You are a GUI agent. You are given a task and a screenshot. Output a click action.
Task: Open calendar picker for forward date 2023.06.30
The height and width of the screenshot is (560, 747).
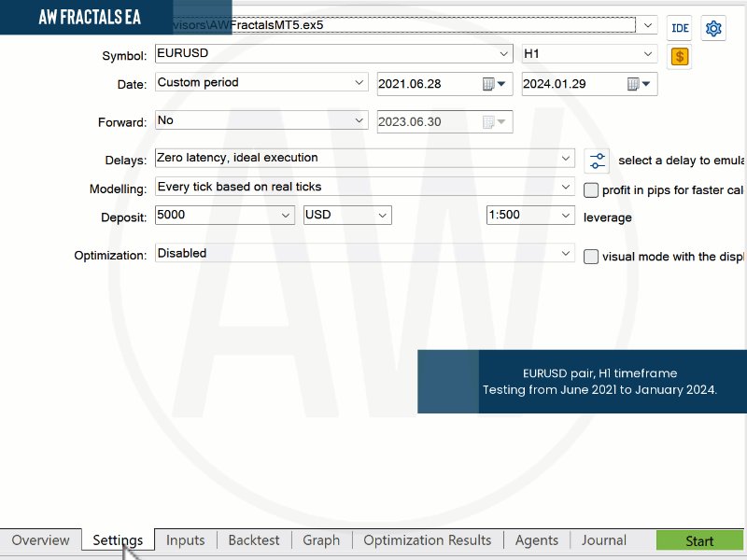tap(494, 122)
